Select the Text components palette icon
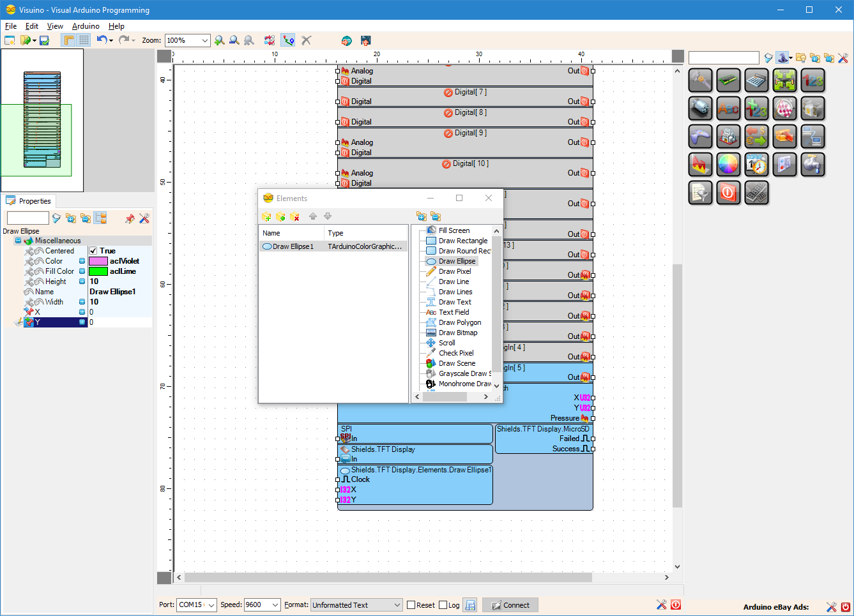 coord(728,109)
